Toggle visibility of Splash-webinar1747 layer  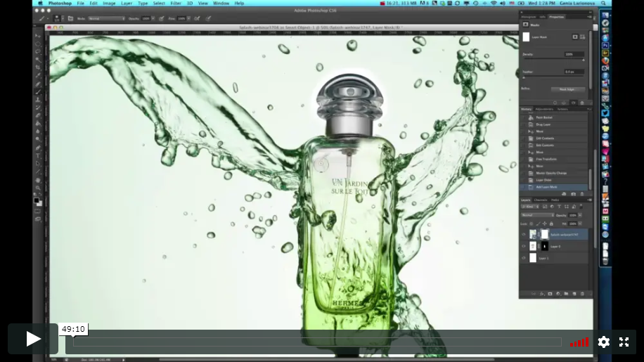click(524, 234)
